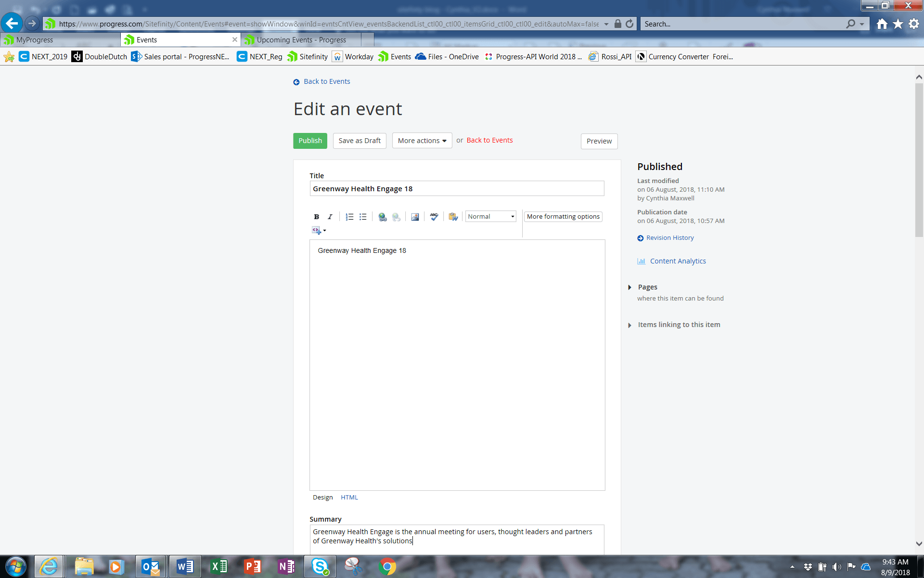924x578 pixels.
Task: Click the refresh page icon
Action: [x=629, y=24]
